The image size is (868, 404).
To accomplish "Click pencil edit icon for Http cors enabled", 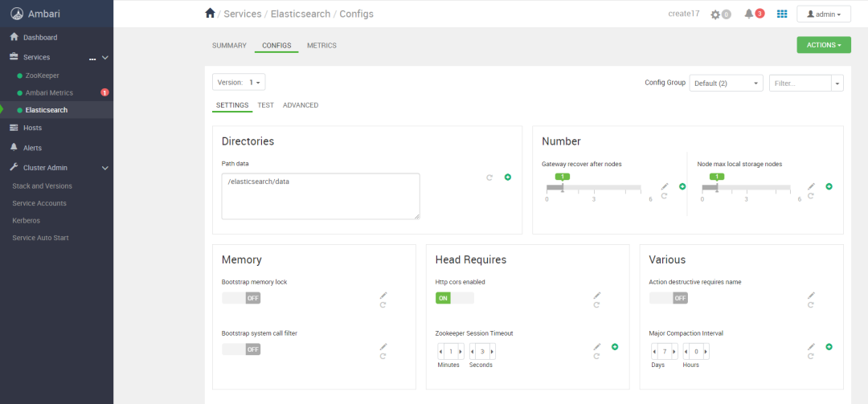I will [x=597, y=296].
